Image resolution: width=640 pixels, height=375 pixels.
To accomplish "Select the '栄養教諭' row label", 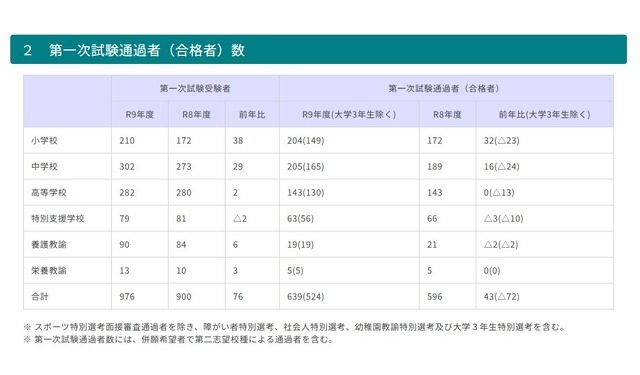I will 49,271.
